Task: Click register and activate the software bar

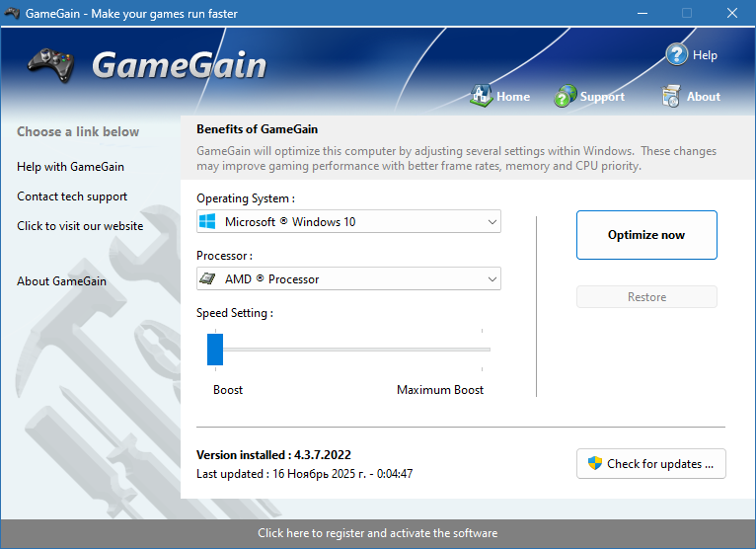Action: (x=378, y=533)
